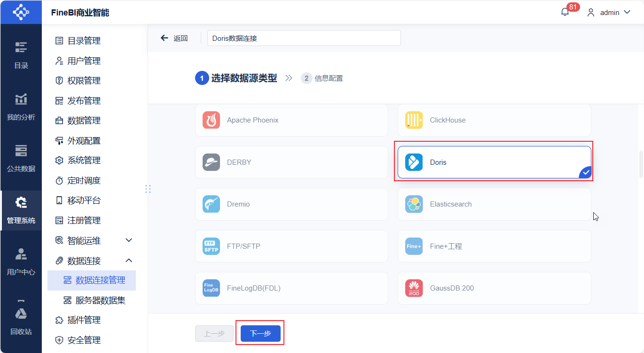Select the GaussDB 200 data source icon
The height and width of the screenshot is (353, 644).
(414, 288)
